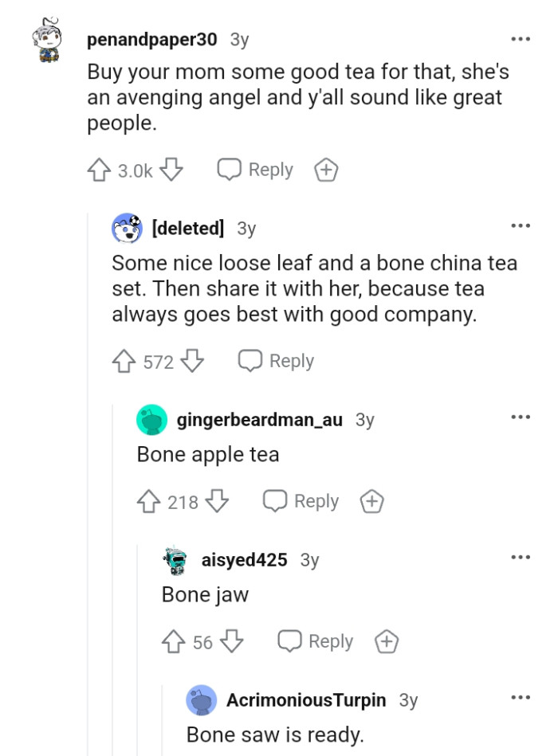Give an award to penandpaper30's comment
Viewport: 558px width, 756px height.
pyautogui.click(x=325, y=169)
